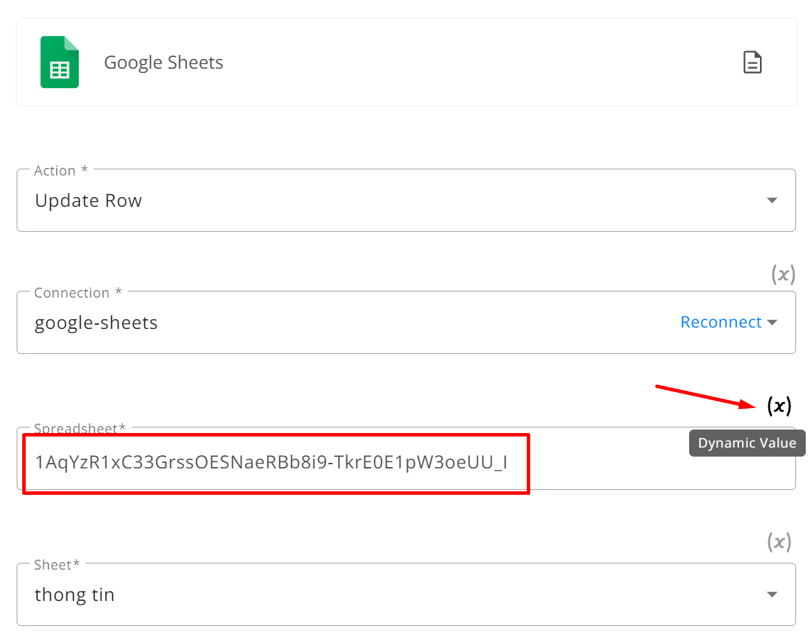Image resolution: width=812 pixels, height=644 pixels.
Task: Click the green Google Sheets logo icon
Action: tap(60, 62)
